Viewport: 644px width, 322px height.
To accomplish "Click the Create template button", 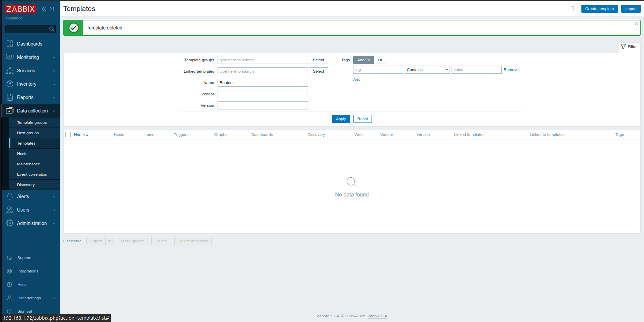I will tap(599, 9).
